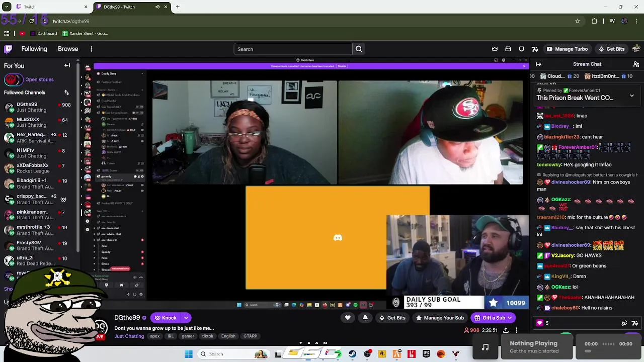Image resolution: width=644 pixels, height=362 pixels.
Task: Collapse the Stream Chat panel
Action: pos(538,64)
